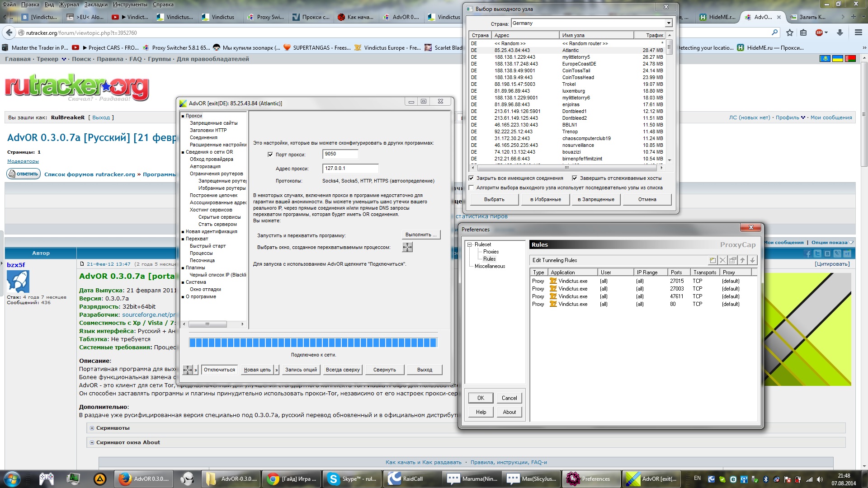
Task: Show more bookmarks chevron on bookmarks bar
Action: (x=864, y=47)
